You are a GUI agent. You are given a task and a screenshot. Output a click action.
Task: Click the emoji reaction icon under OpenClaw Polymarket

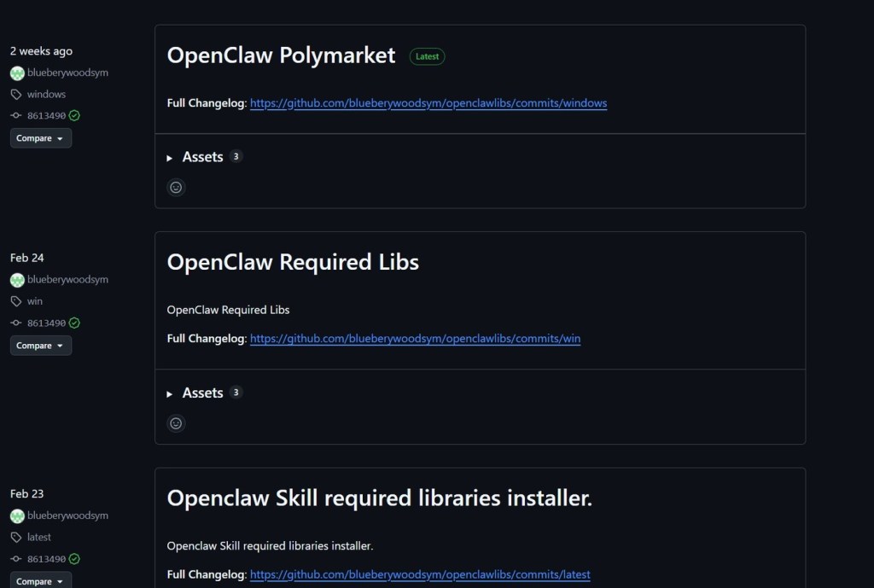click(x=176, y=188)
